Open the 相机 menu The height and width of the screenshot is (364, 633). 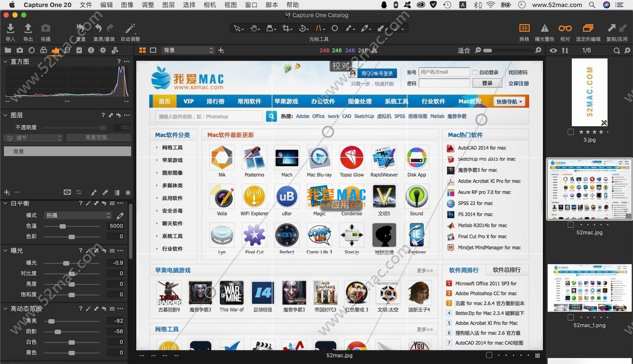point(210,5)
